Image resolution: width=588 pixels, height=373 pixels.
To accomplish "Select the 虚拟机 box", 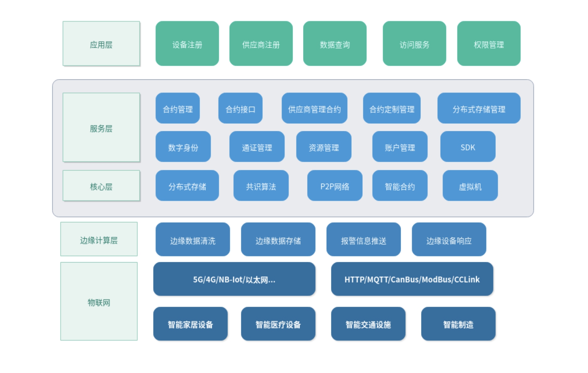I will click(470, 186).
